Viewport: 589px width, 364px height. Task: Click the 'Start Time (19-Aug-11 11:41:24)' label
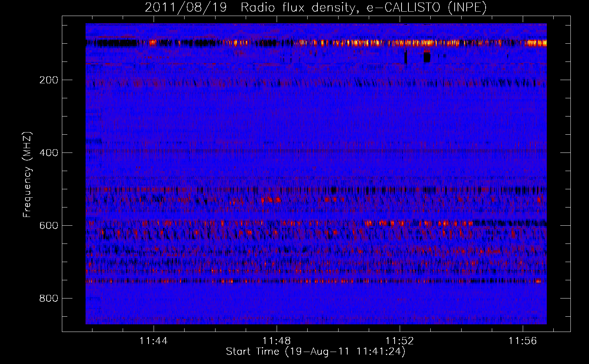click(316, 352)
